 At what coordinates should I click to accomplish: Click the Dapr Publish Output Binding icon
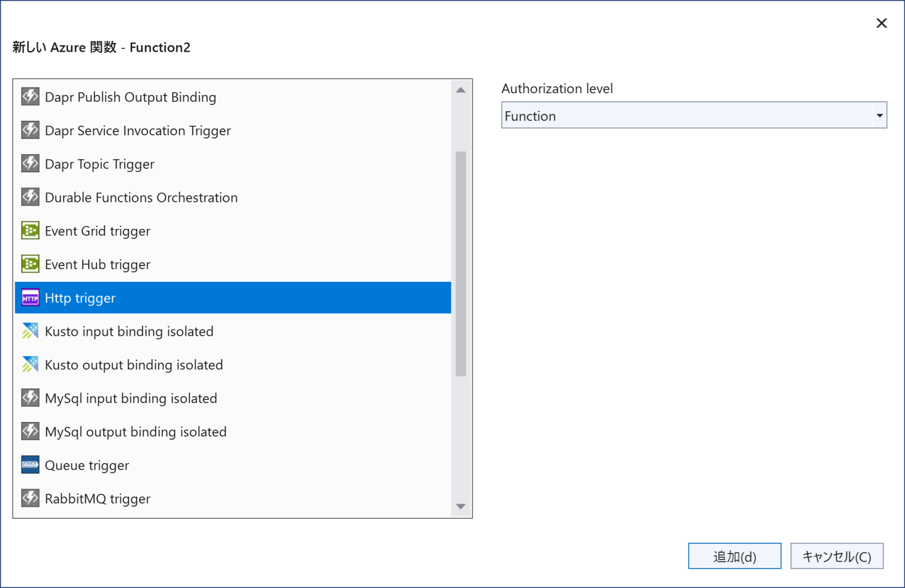(30, 96)
